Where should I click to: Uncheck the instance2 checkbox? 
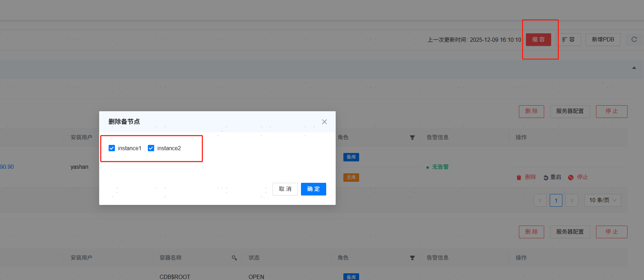pyautogui.click(x=151, y=148)
